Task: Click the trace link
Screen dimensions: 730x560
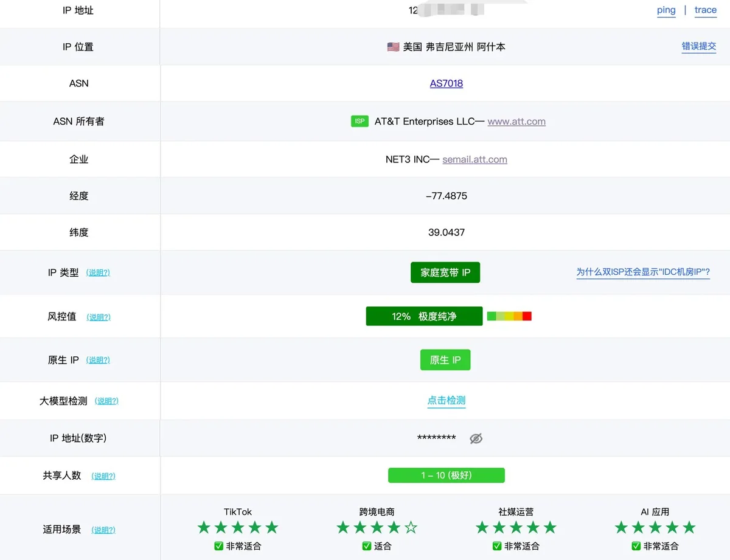Action: coord(706,10)
